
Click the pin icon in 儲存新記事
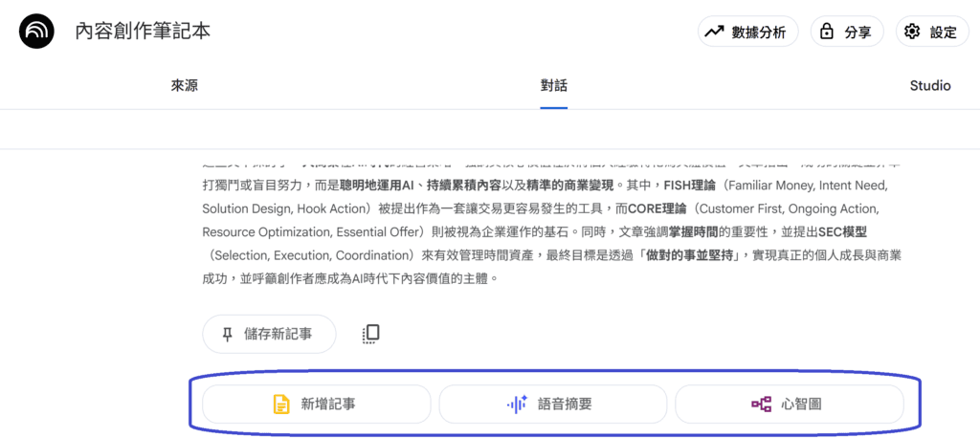[227, 334]
